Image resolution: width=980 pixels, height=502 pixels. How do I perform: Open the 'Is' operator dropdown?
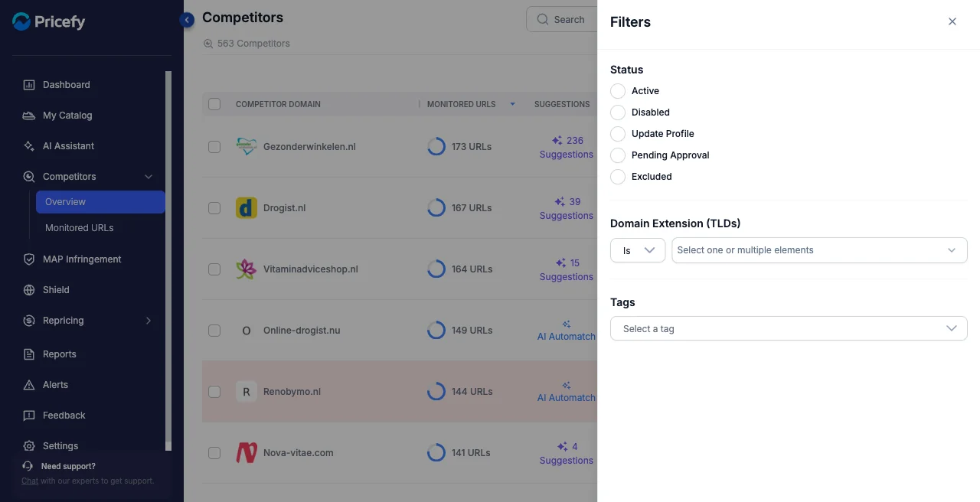point(638,250)
